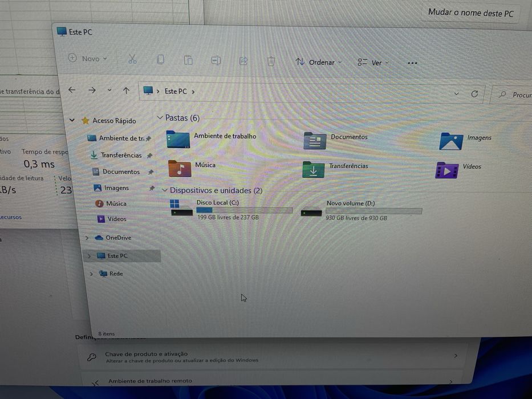The height and width of the screenshot is (399, 532).
Task: Click the Rename icon in toolbar
Action: coord(216,61)
